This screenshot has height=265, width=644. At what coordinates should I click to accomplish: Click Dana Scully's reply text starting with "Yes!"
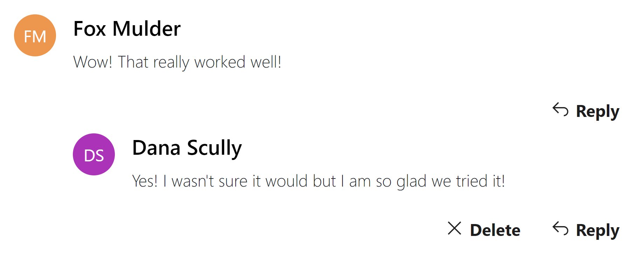point(319,181)
